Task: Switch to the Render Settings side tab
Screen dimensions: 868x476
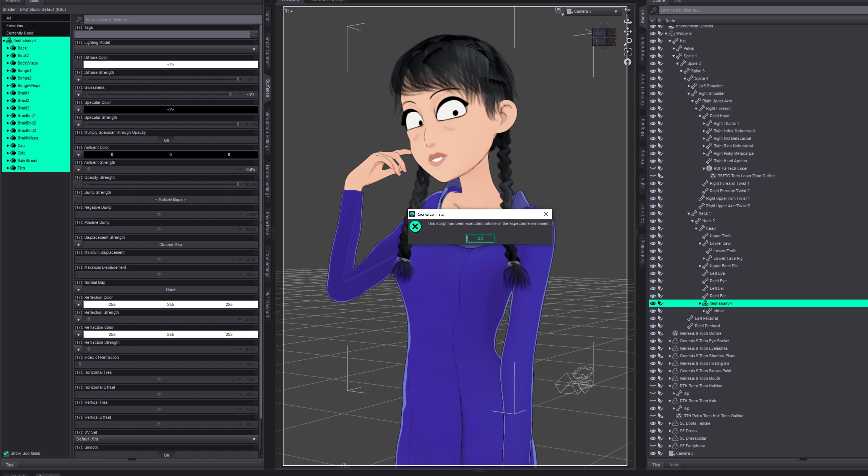Action: point(267,181)
